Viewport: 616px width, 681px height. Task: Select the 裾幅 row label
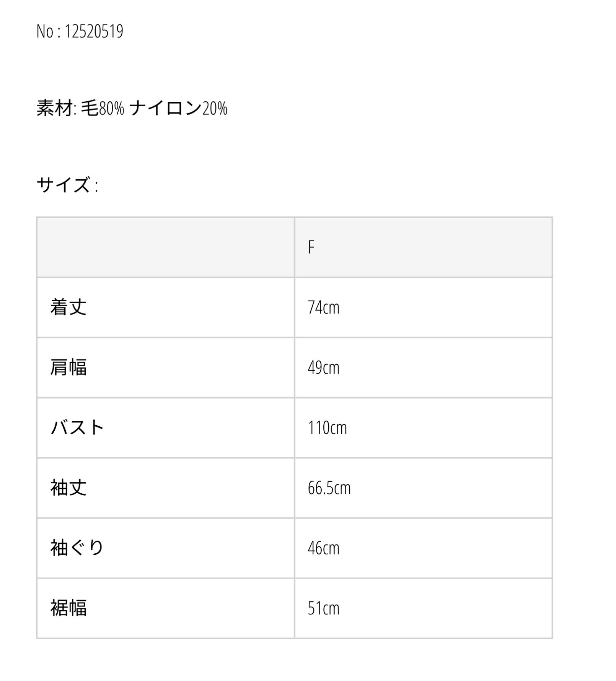click(x=68, y=608)
